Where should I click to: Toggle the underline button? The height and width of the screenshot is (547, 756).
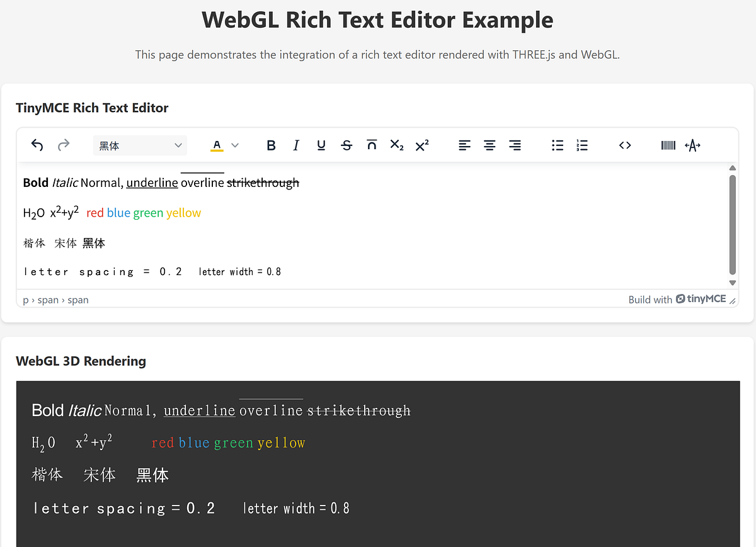321,145
